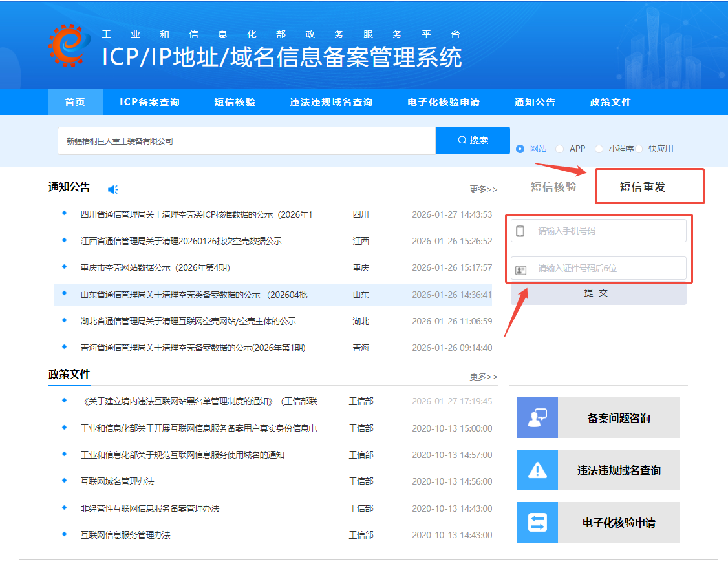This screenshot has width=728, height=564.
Task: Focus the 请输入手机号码 input field
Action: pyautogui.click(x=608, y=231)
